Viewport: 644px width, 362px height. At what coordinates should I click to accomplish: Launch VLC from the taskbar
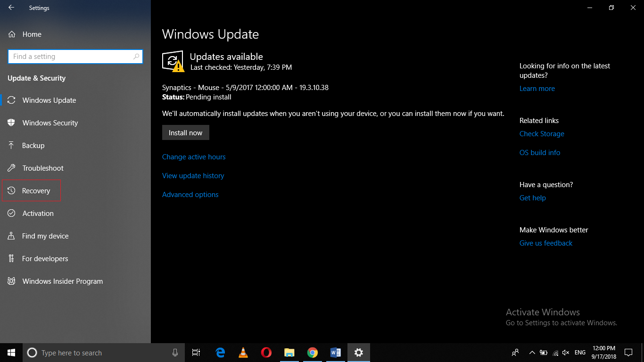point(243,352)
